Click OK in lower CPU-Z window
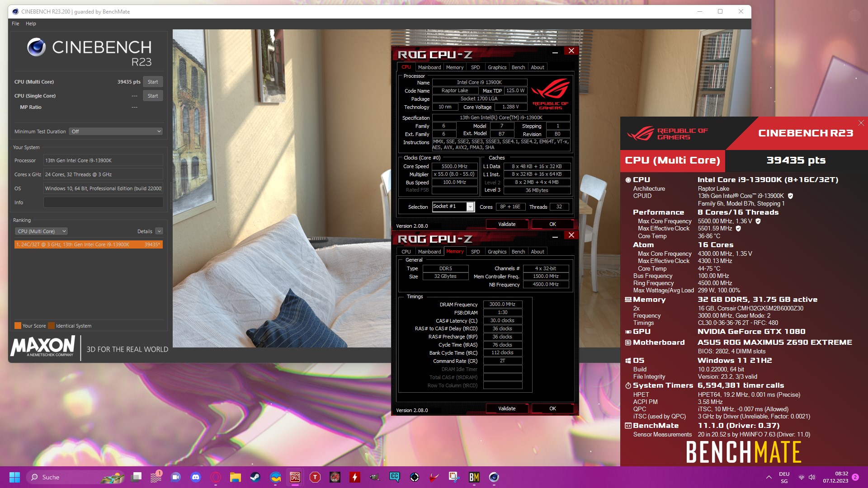The height and width of the screenshot is (488, 868). pos(552,408)
